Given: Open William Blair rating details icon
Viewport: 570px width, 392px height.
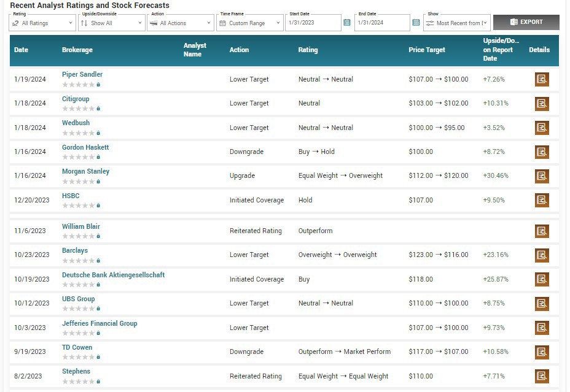Looking at the screenshot, I should coord(542,231).
